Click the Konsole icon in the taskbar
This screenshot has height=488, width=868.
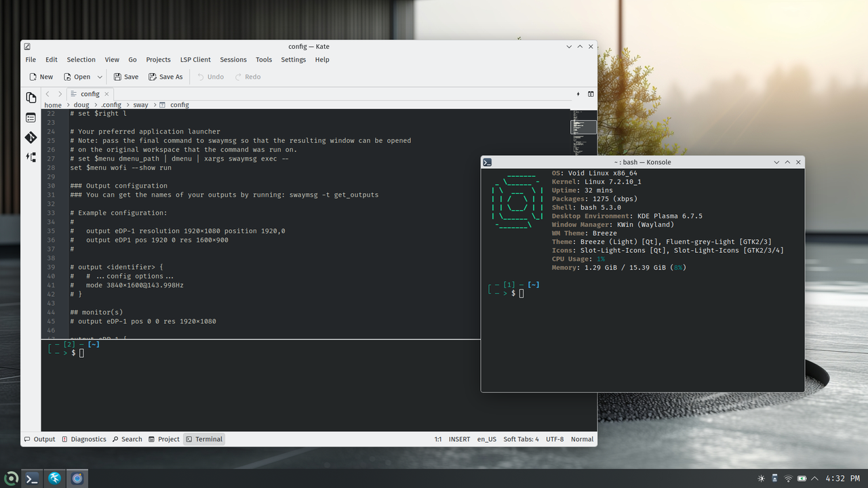click(x=32, y=479)
